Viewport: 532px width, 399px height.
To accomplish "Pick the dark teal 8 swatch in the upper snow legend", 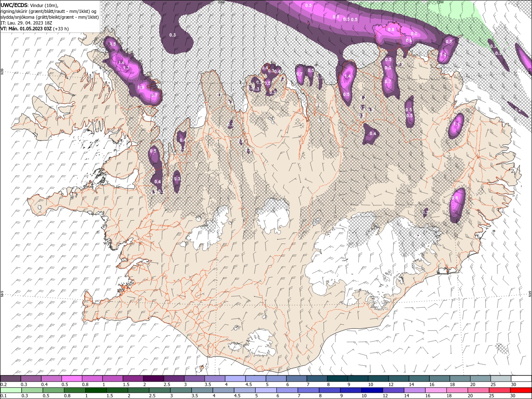I will click(x=337, y=379).
